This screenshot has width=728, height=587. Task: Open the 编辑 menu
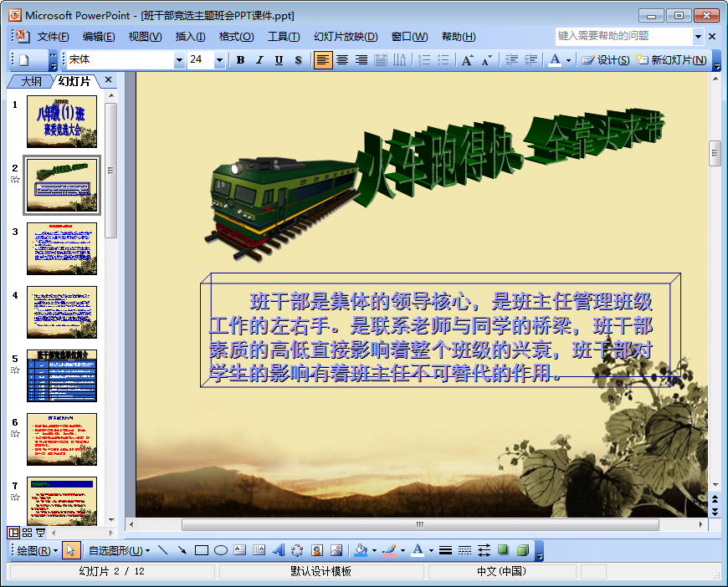click(x=99, y=37)
